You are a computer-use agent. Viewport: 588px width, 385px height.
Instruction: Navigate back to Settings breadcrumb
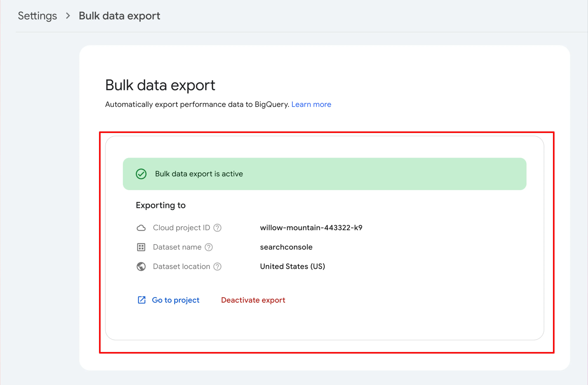tap(37, 16)
